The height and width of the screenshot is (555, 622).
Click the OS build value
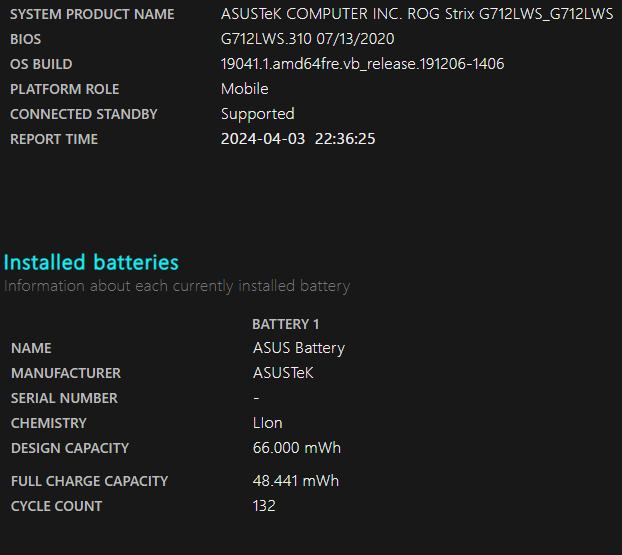[362, 64]
